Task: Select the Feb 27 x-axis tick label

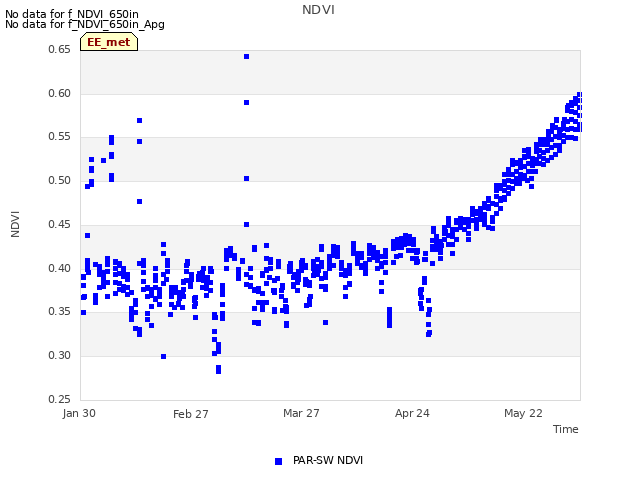Action: click(x=191, y=414)
